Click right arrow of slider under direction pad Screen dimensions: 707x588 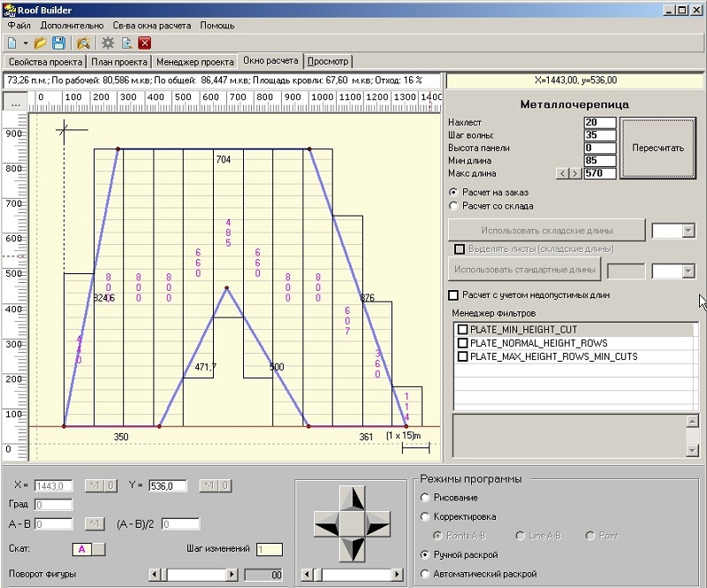pyautogui.click(x=397, y=575)
